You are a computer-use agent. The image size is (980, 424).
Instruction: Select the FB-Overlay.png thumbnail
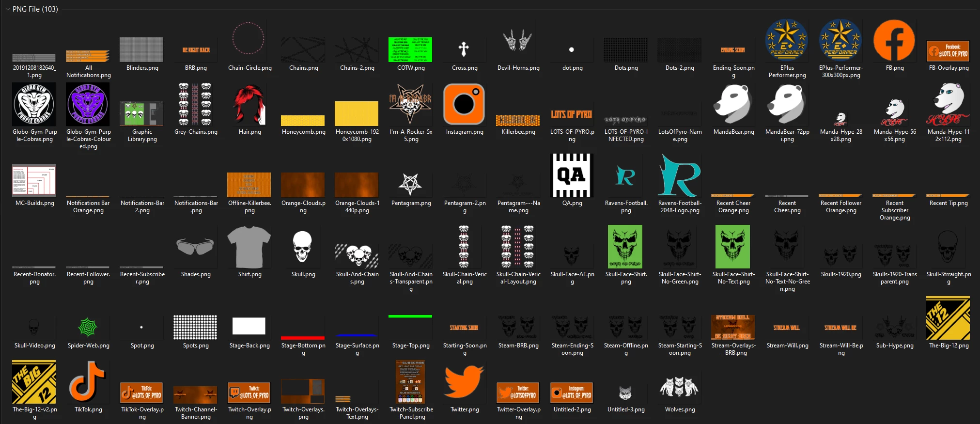(948, 51)
